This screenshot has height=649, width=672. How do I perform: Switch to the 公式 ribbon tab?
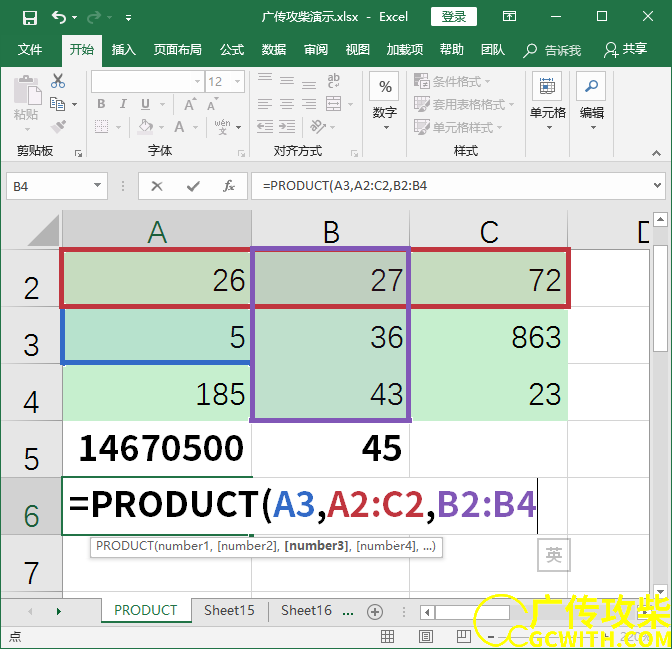click(x=232, y=50)
